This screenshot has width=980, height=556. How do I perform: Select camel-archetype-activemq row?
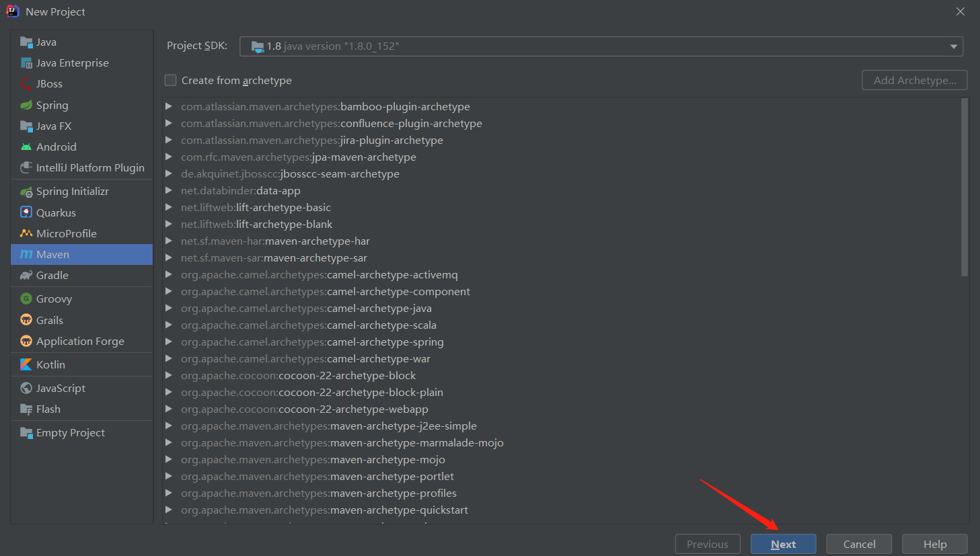click(562, 274)
